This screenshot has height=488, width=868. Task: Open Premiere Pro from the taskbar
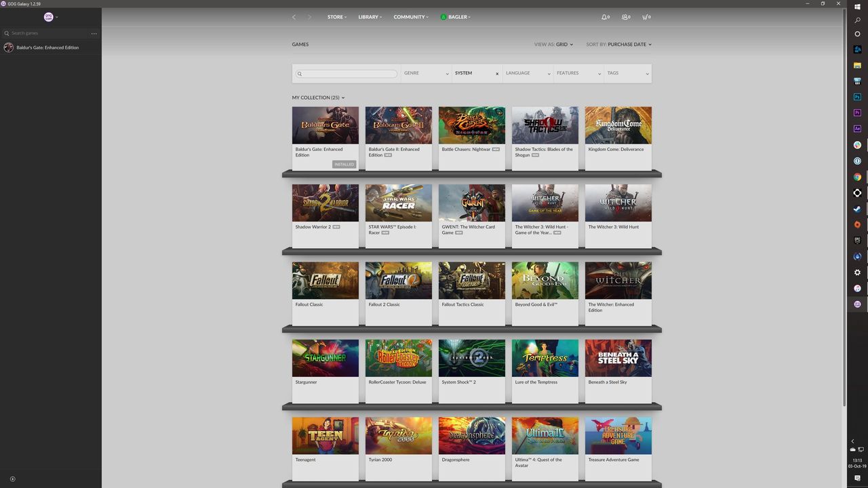[x=857, y=113]
